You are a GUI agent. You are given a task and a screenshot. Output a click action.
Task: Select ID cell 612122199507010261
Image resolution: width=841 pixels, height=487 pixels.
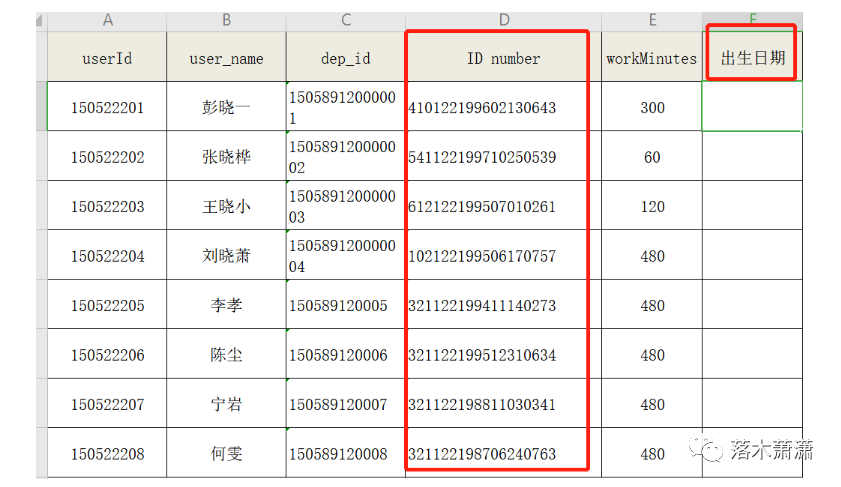pos(503,205)
